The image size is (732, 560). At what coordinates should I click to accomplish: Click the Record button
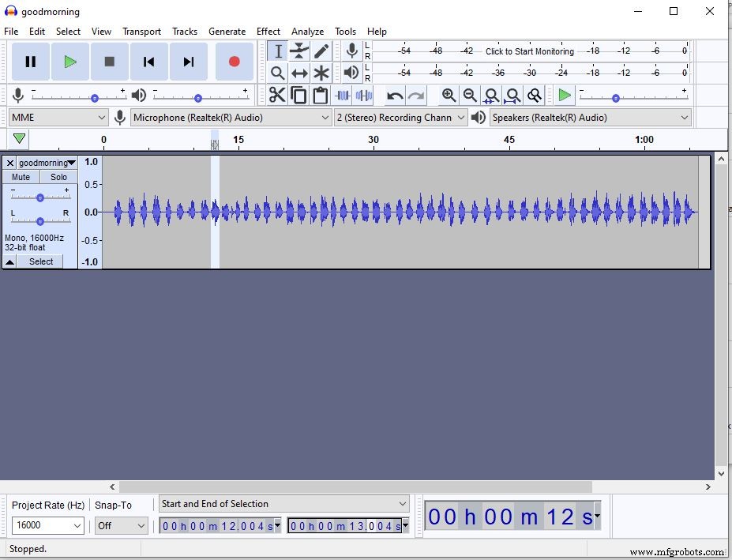click(x=234, y=62)
